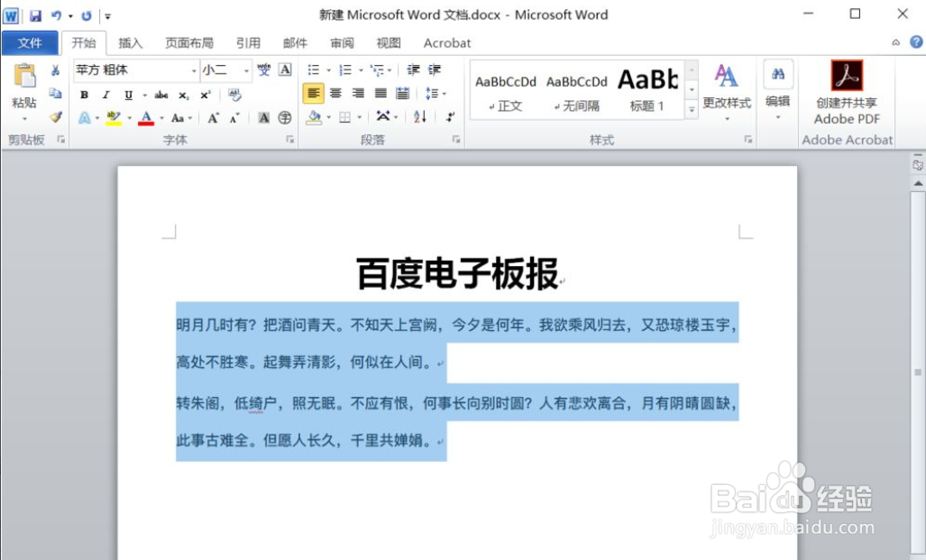Open Font dialog launcher
The image size is (926, 560).
[x=290, y=140]
